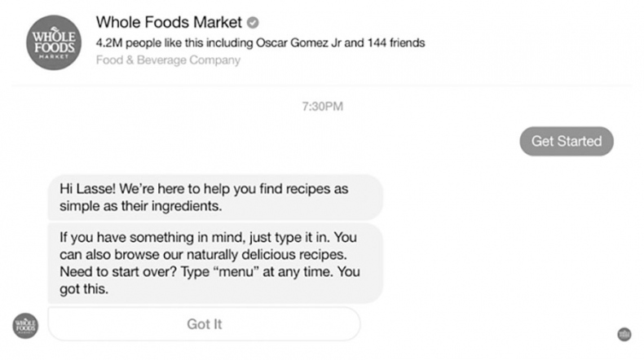Screen dimensions: 644x360
Task: Click the divider line below the page header
Action: click(322, 85)
